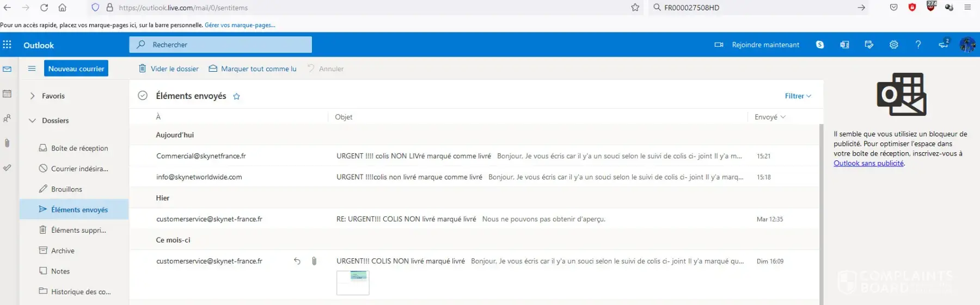The image size is (980, 305).
Task: Change sorting via Envoyé column dropdown
Action: (x=770, y=117)
